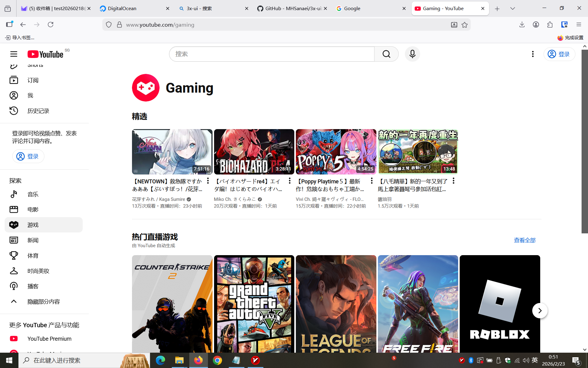Launch Google Chrome from the taskbar

coord(217,360)
